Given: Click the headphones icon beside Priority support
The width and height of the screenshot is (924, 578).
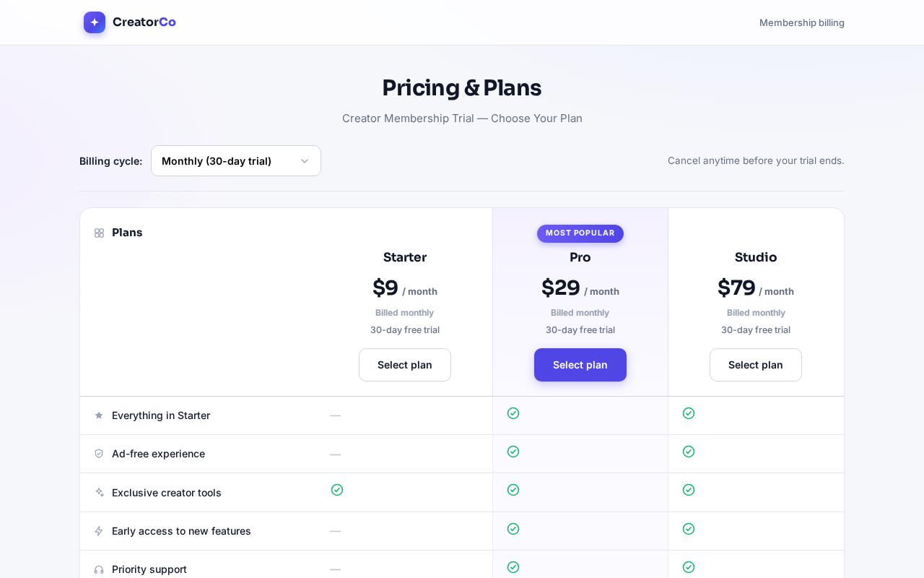Looking at the screenshot, I should coord(99,569).
